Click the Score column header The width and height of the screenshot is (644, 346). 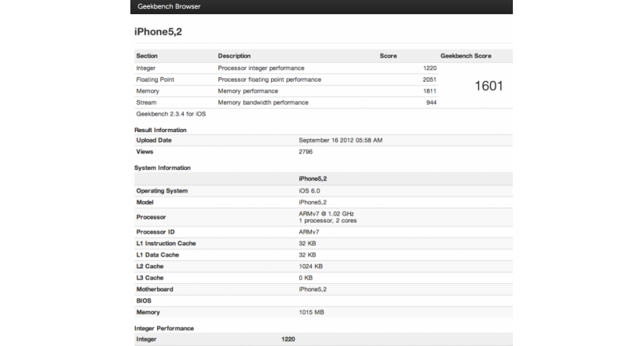click(388, 56)
